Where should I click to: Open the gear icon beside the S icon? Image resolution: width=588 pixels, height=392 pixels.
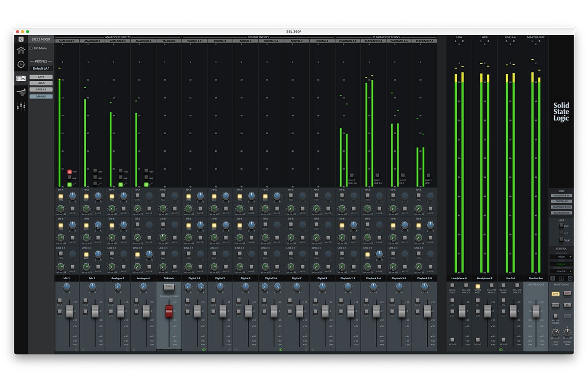[570, 278]
